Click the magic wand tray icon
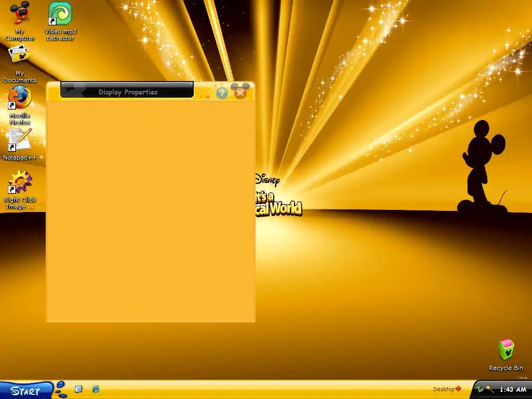 click(x=489, y=389)
